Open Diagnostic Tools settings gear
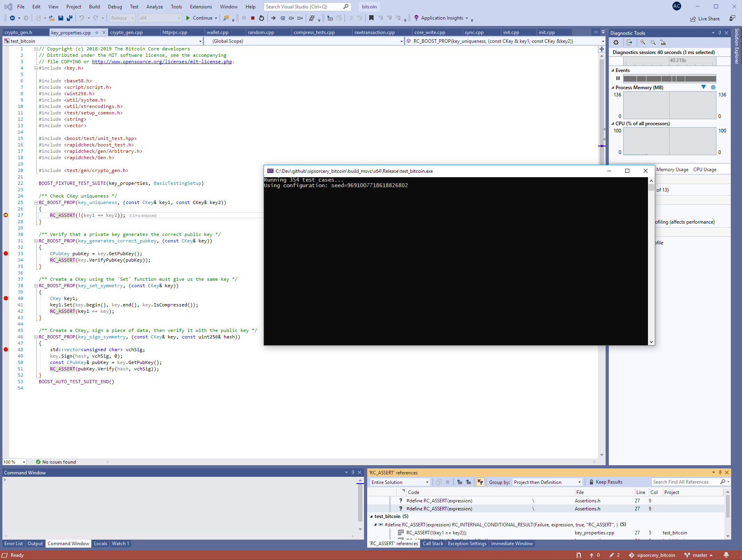This screenshot has height=560, width=742. click(616, 42)
